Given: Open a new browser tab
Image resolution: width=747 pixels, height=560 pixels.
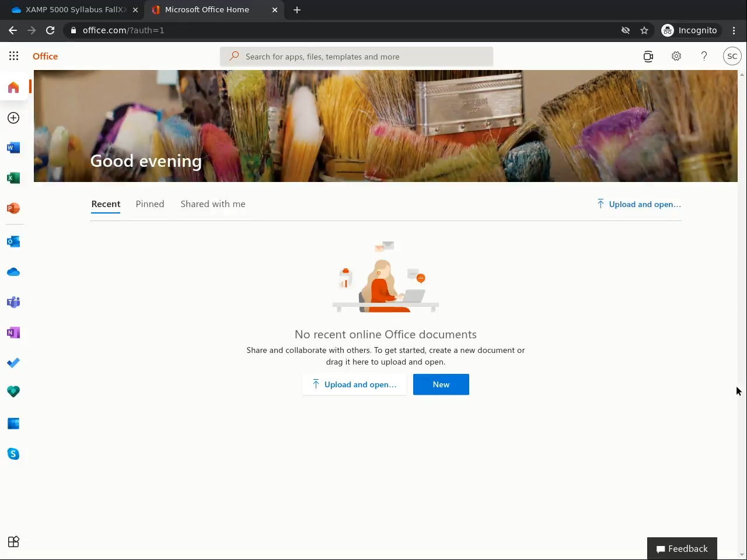Looking at the screenshot, I should click(x=297, y=10).
